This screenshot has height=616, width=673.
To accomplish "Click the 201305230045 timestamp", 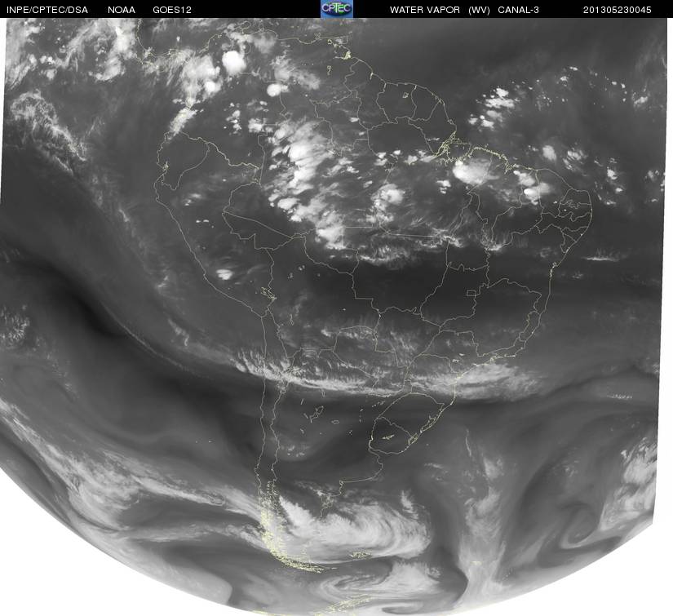I will click(618, 10).
